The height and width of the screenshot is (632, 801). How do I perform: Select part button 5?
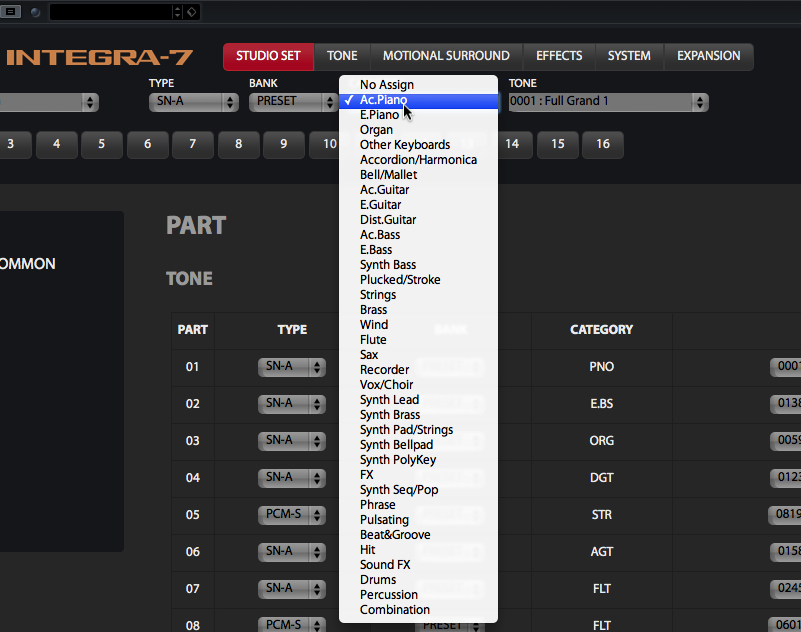(x=102, y=145)
